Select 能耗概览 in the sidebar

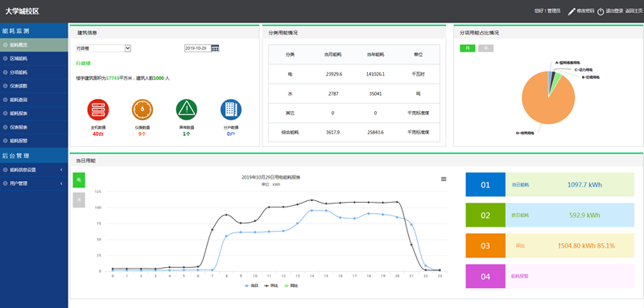coord(34,45)
